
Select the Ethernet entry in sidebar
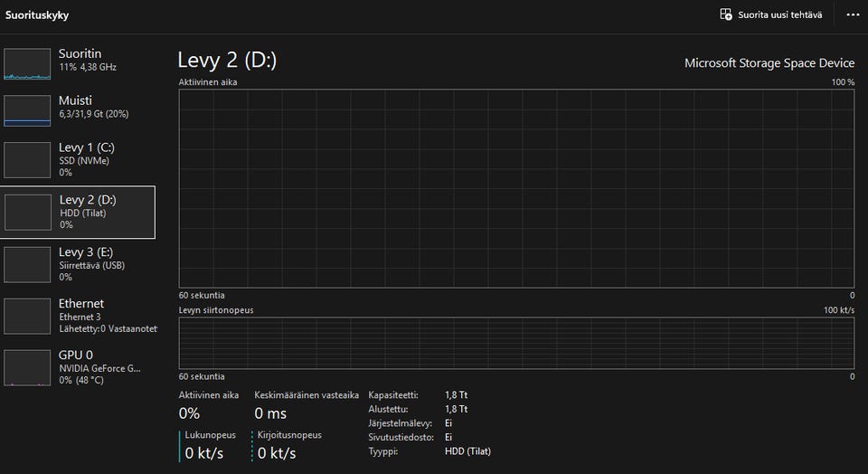tap(78, 316)
